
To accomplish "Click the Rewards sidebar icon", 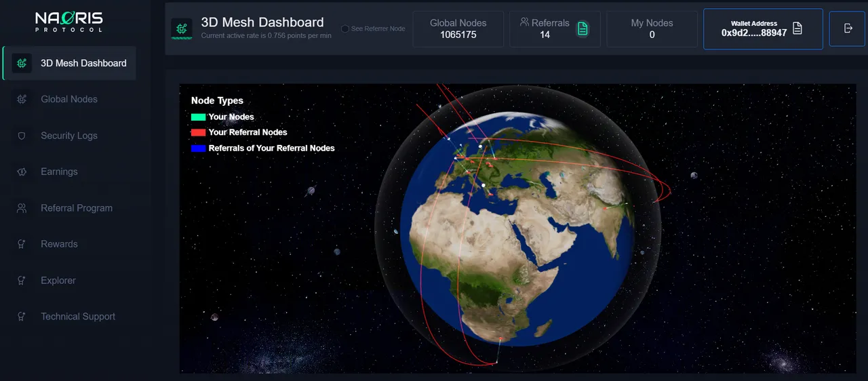I will (22, 244).
